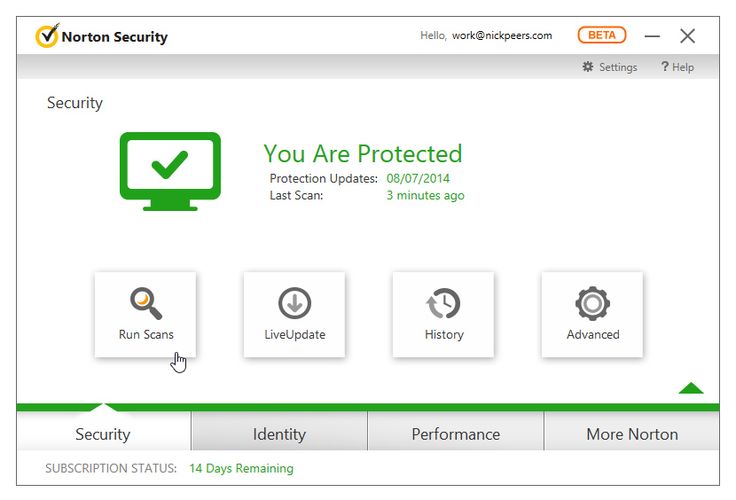Click the Settings gear icon
Image resolution: width=736 pixels, height=500 pixels.
(588, 67)
